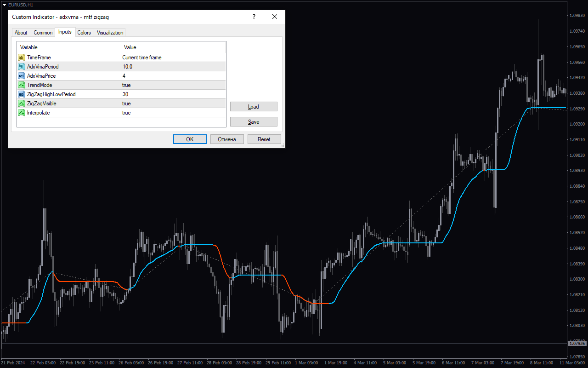Click the TimeFrame string type icon
The width and height of the screenshot is (588, 368).
(x=21, y=57)
